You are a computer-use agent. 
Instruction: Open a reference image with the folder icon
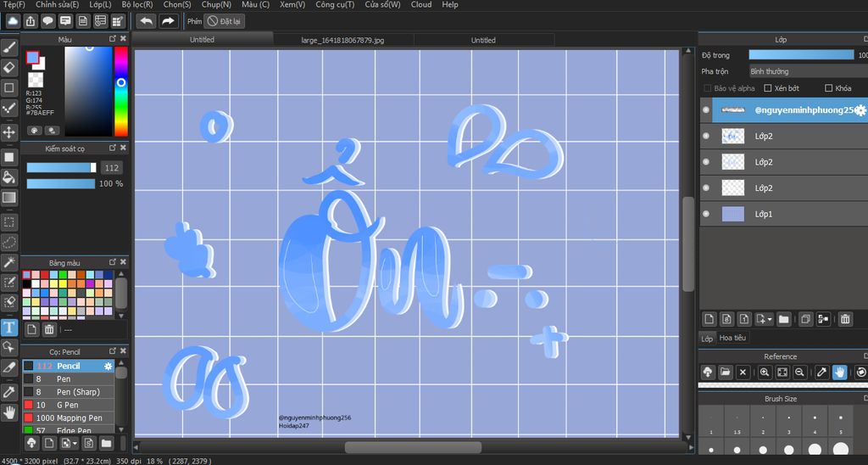point(726,373)
